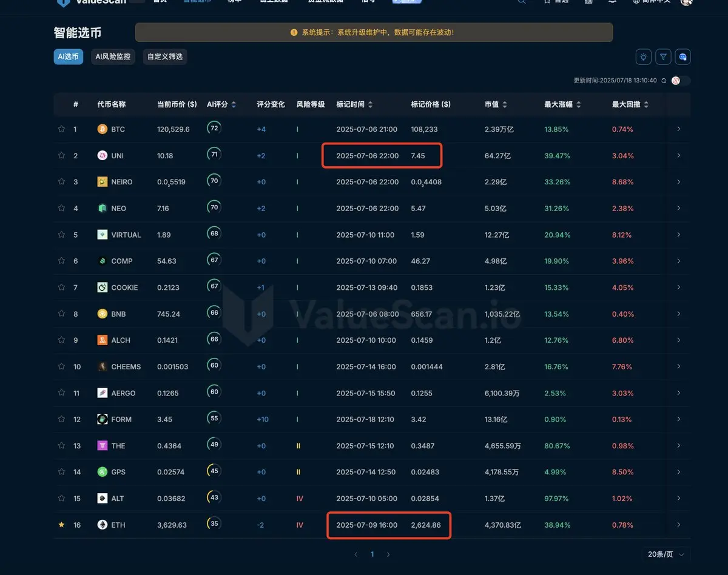Click the THE score circle 49
The height and width of the screenshot is (575, 728).
214,445
